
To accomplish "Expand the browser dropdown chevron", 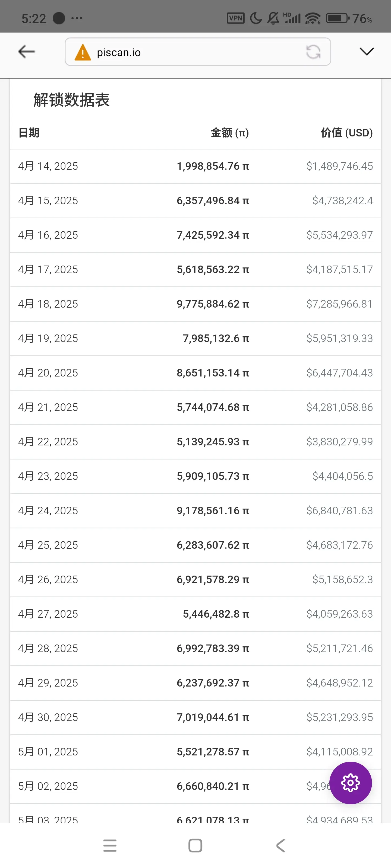I will click(367, 52).
